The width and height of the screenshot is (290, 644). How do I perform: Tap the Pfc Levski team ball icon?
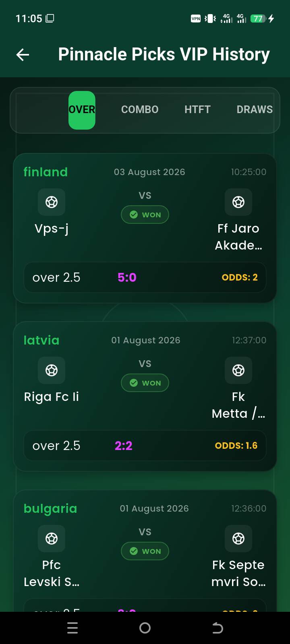(52, 539)
